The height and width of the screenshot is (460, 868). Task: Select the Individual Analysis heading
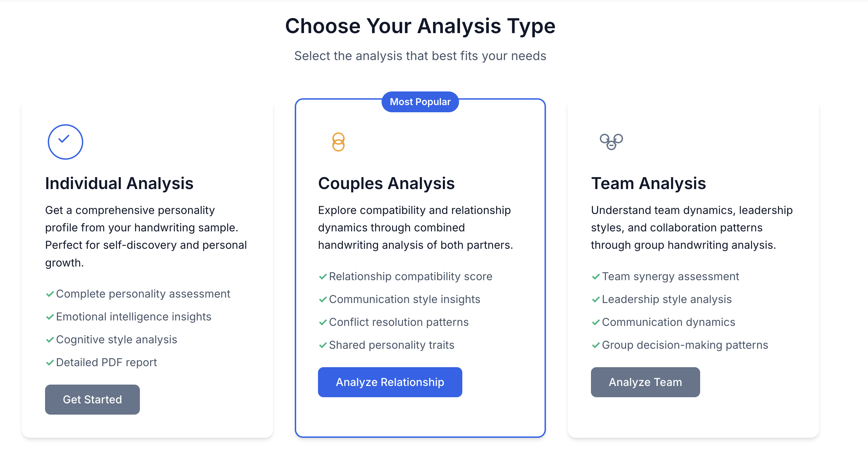(119, 183)
